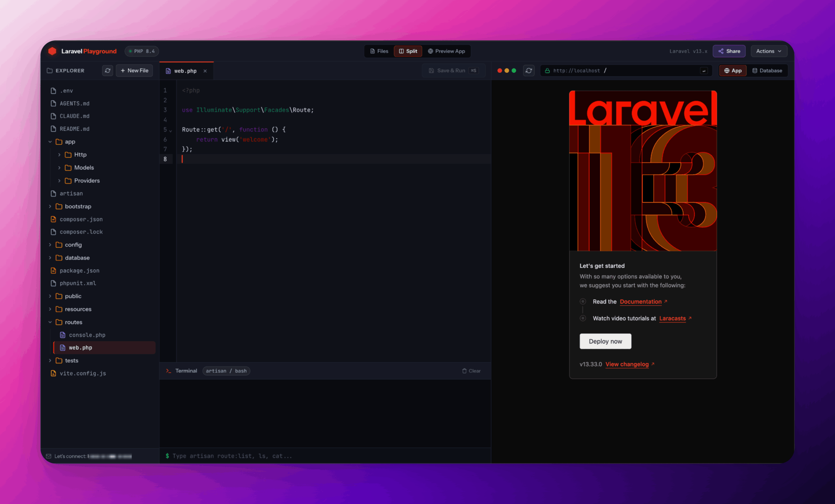
Task: Toggle the artisan / bash terminal mode
Action: 226,371
